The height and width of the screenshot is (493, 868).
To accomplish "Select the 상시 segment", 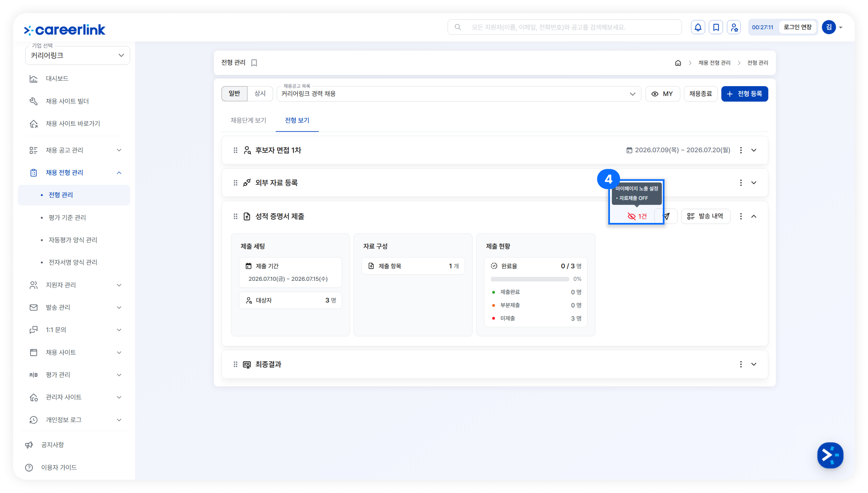I will tap(260, 93).
